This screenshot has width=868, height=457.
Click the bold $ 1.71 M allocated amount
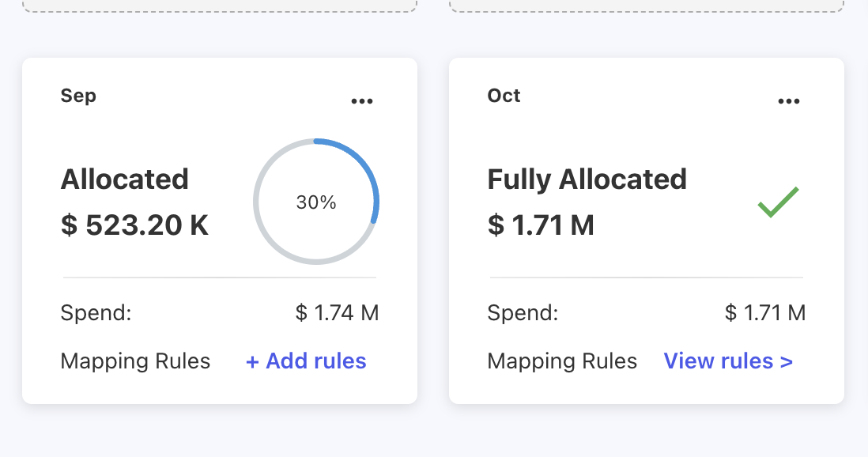point(541,225)
